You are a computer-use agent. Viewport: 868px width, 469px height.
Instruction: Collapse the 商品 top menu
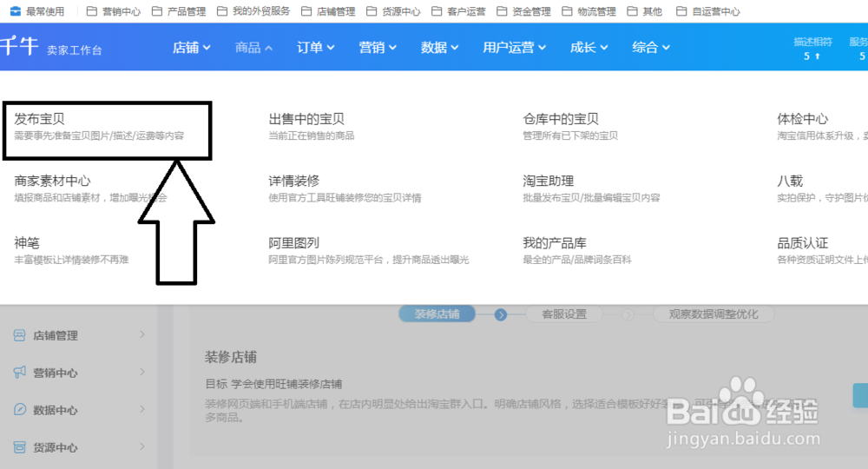pyautogui.click(x=253, y=48)
